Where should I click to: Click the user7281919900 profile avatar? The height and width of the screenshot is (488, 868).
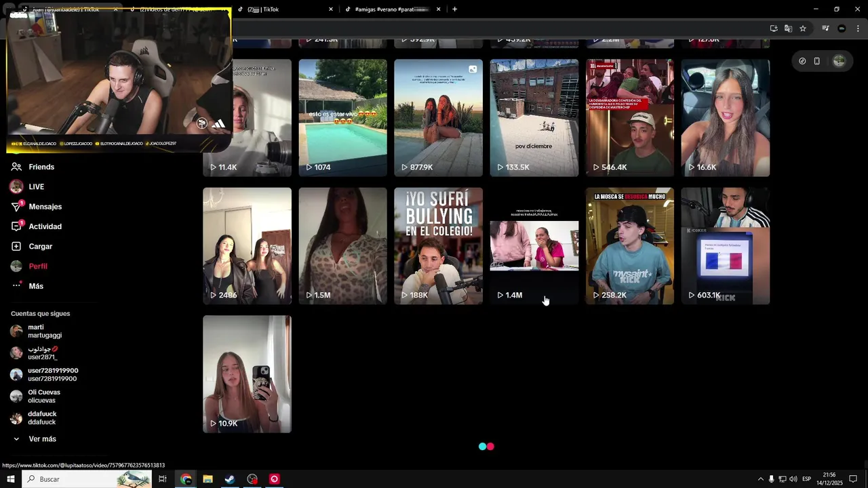(16, 375)
